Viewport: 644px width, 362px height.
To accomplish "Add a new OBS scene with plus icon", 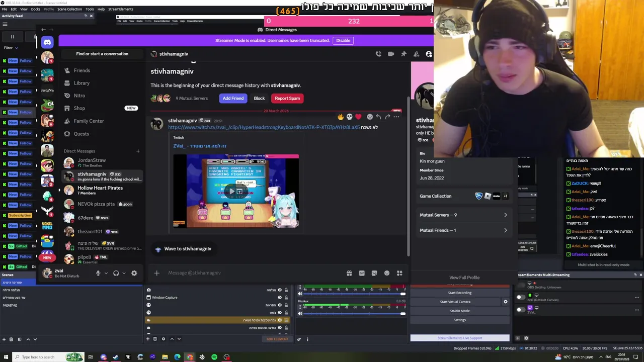I will pyautogui.click(x=4, y=339).
